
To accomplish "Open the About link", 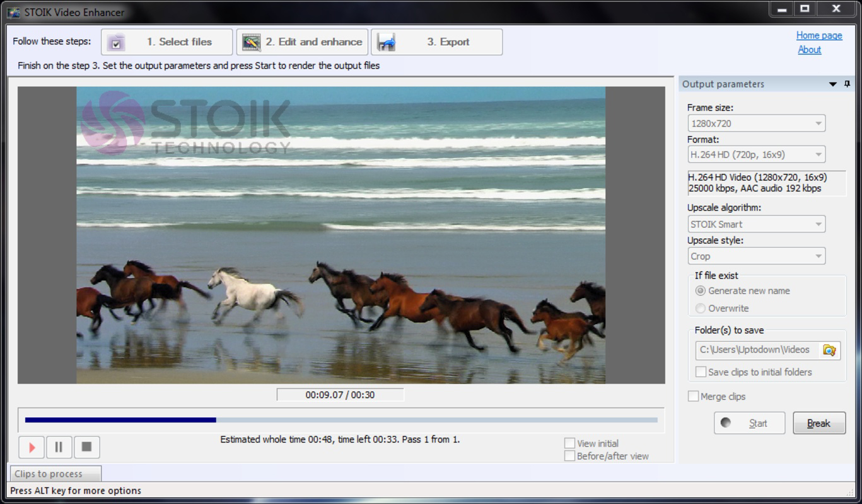I will (x=809, y=50).
